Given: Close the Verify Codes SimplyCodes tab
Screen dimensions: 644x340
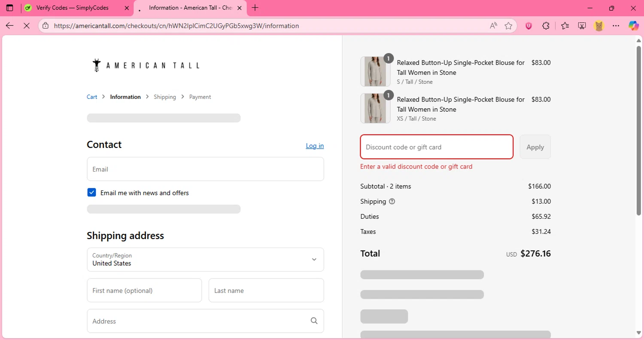Looking at the screenshot, I should (x=127, y=8).
